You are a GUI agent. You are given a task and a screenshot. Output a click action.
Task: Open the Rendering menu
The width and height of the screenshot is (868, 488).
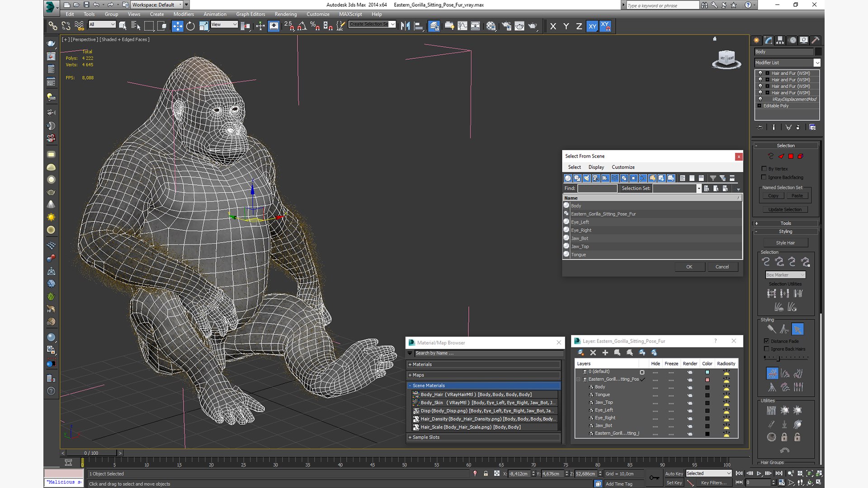(x=286, y=14)
